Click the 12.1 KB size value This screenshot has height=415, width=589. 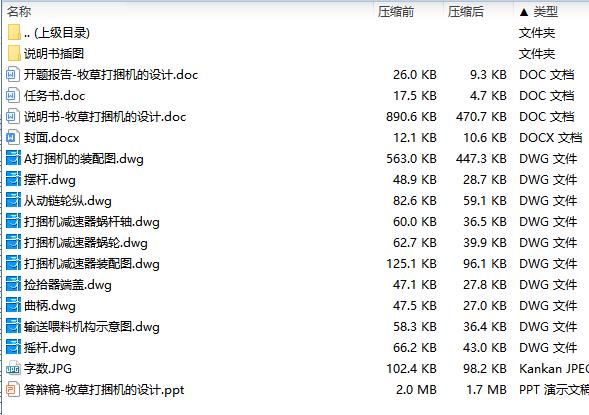[415, 138]
